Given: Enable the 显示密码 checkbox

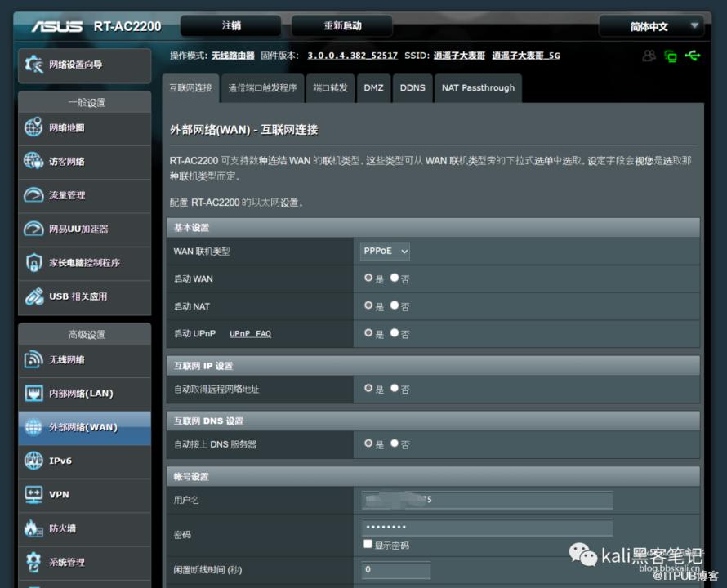Looking at the screenshot, I should [368, 544].
